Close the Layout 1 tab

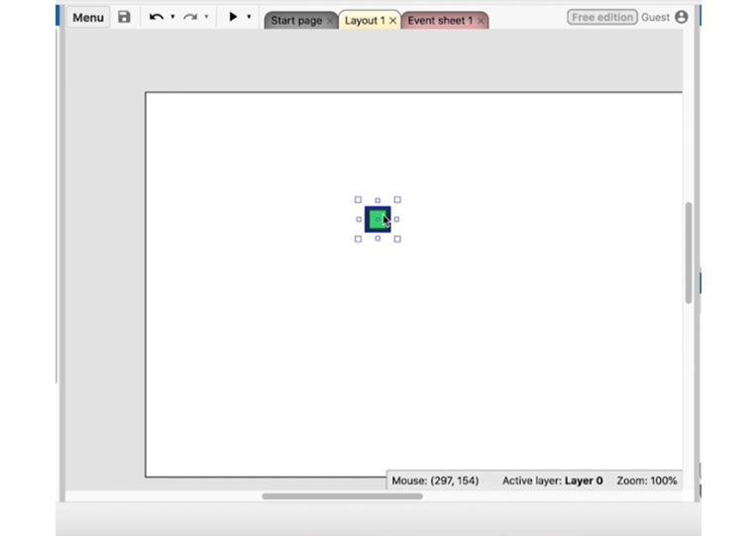(x=393, y=21)
